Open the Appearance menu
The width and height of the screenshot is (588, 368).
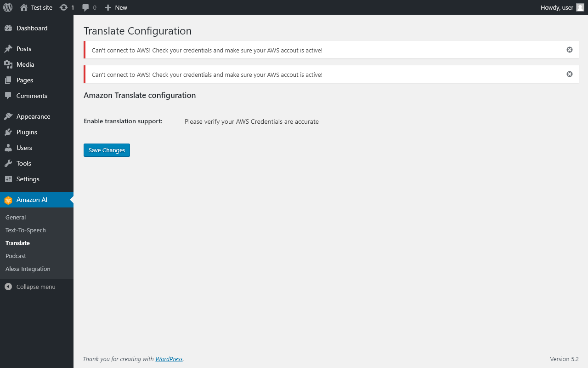(33, 116)
